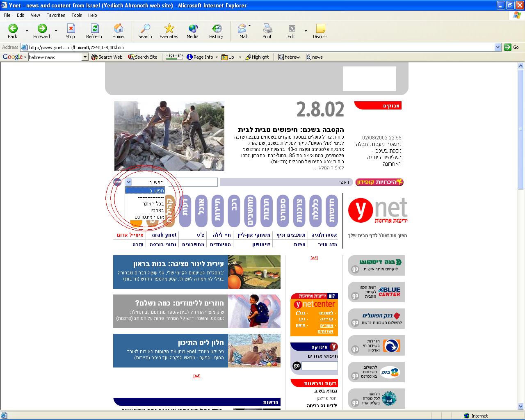Click the beach photo thumbnail
The image size is (525, 420).
(254, 351)
